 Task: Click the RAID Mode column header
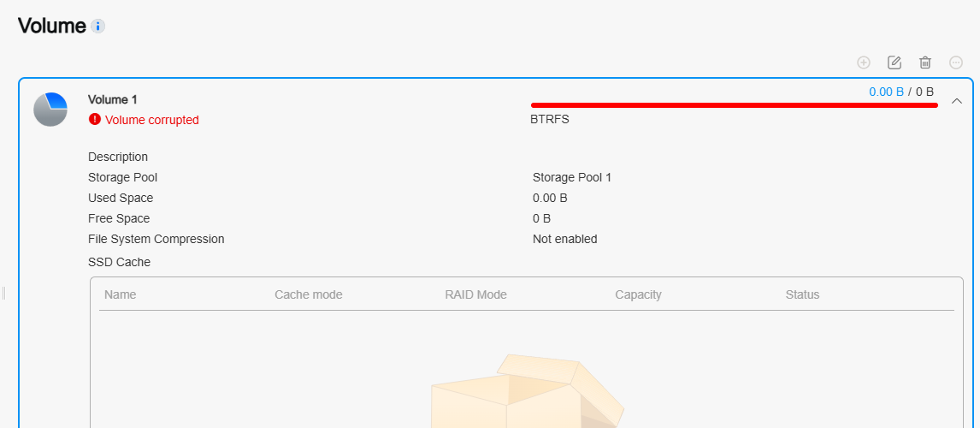point(475,294)
